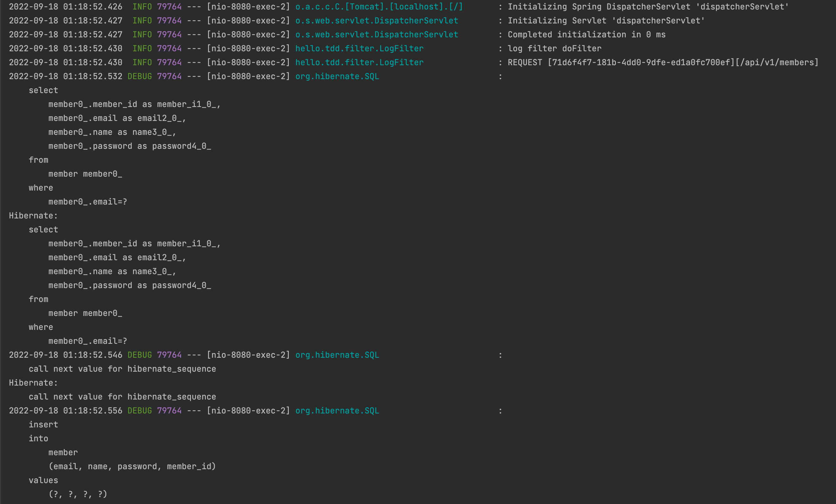Click message "Initializing Spring DispatcherServlet 'dispatcherServlet'"
The height and width of the screenshot is (504, 836).
(x=648, y=7)
